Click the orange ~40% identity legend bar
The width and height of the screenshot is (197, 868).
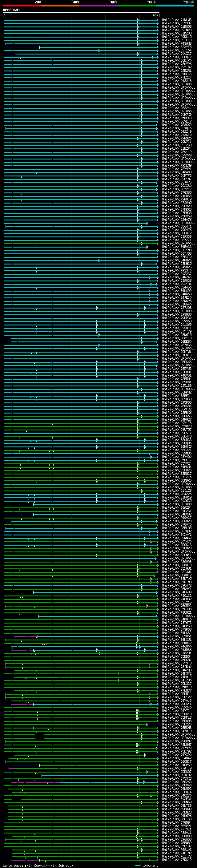[x=61, y=6]
